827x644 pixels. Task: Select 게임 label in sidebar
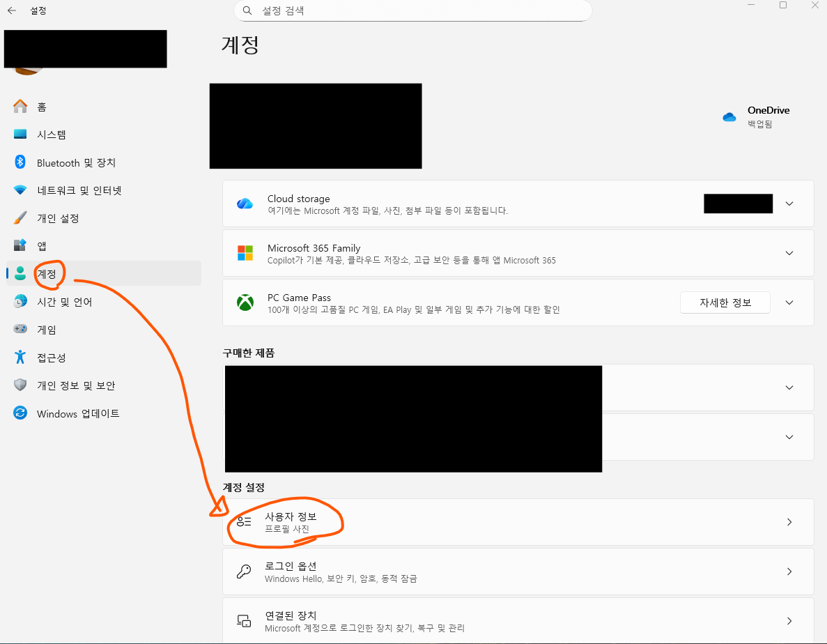(47, 330)
